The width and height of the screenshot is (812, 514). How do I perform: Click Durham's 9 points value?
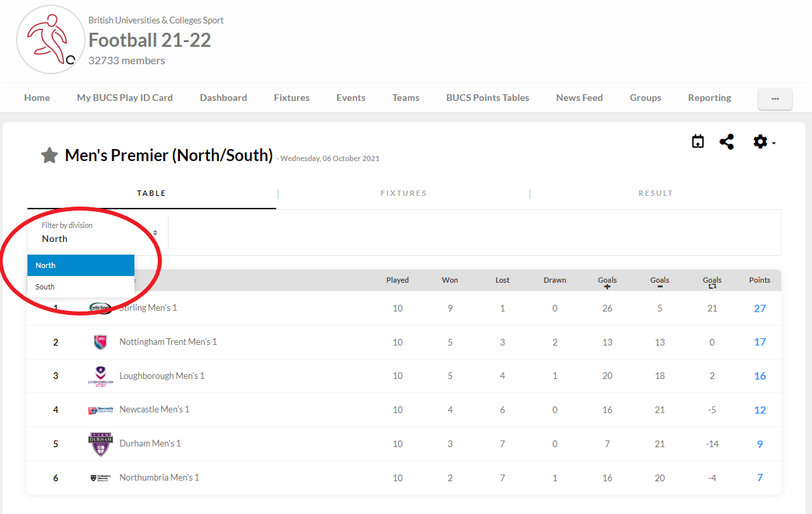(760, 444)
